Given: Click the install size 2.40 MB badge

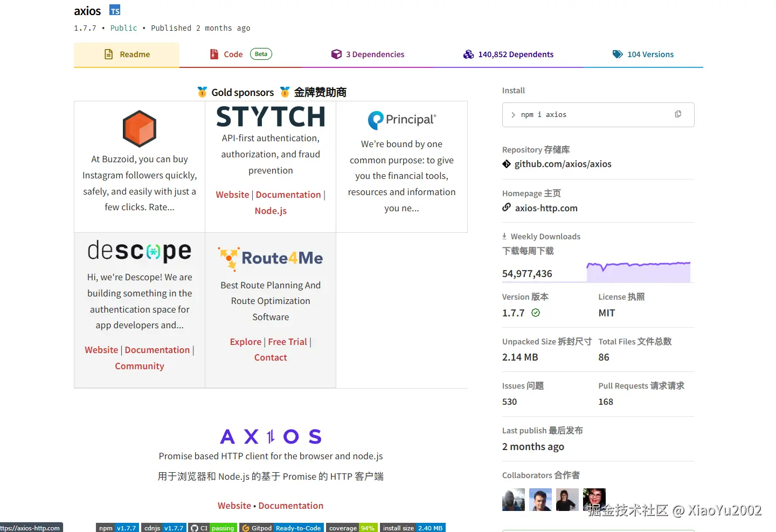Looking at the screenshot, I should pyautogui.click(x=413, y=528).
